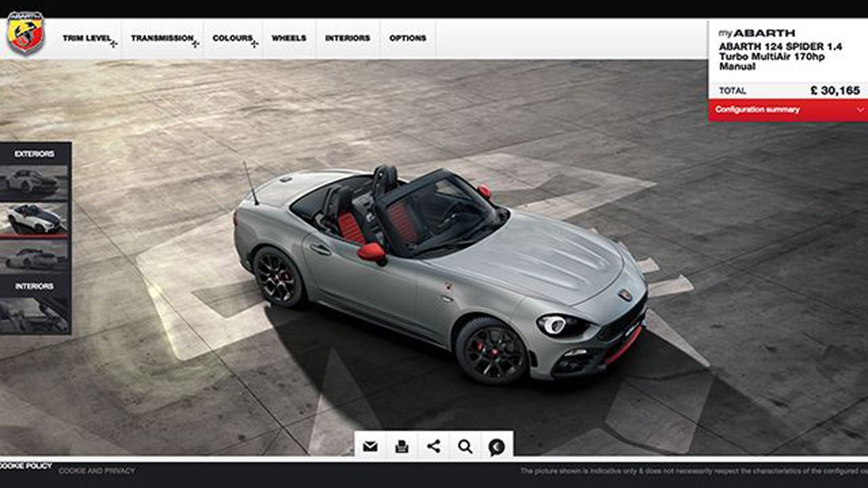Click the ABARTH 124 SPIDER model title
868x488 pixels.
point(781,56)
